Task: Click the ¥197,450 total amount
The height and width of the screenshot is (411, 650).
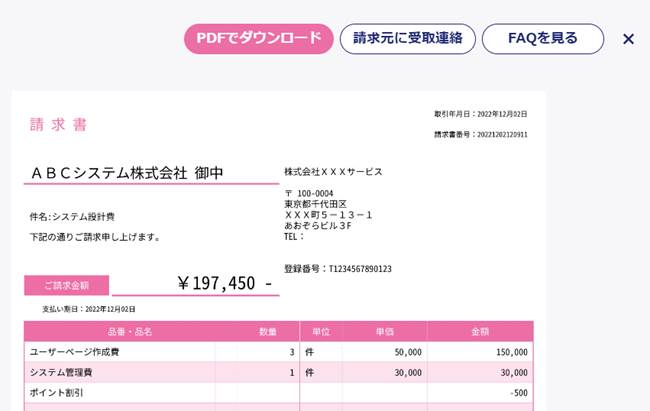Action: click(x=225, y=283)
